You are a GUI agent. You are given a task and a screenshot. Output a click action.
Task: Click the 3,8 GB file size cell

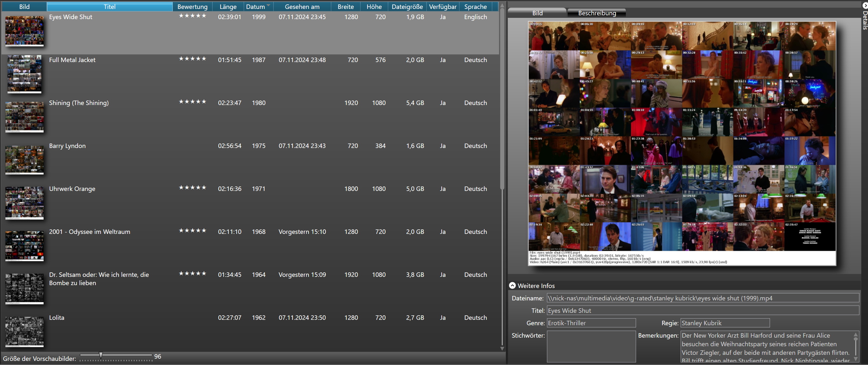click(415, 275)
